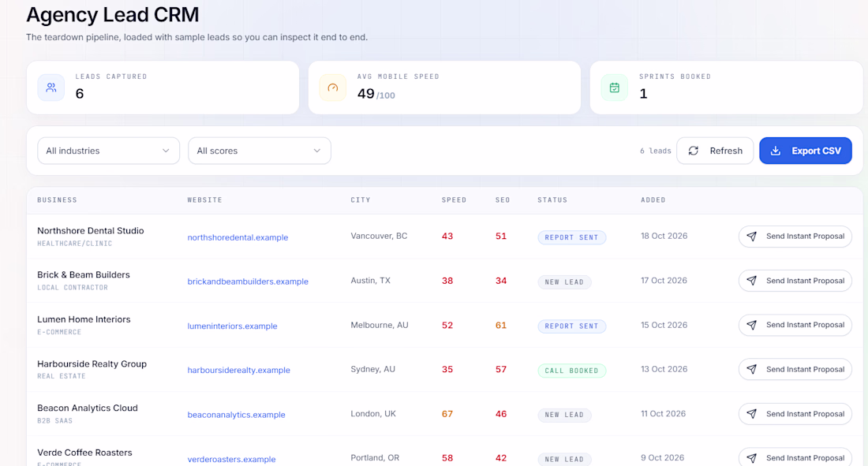
Task: Open northshoredental.example website link
Action: click(238, 237)
